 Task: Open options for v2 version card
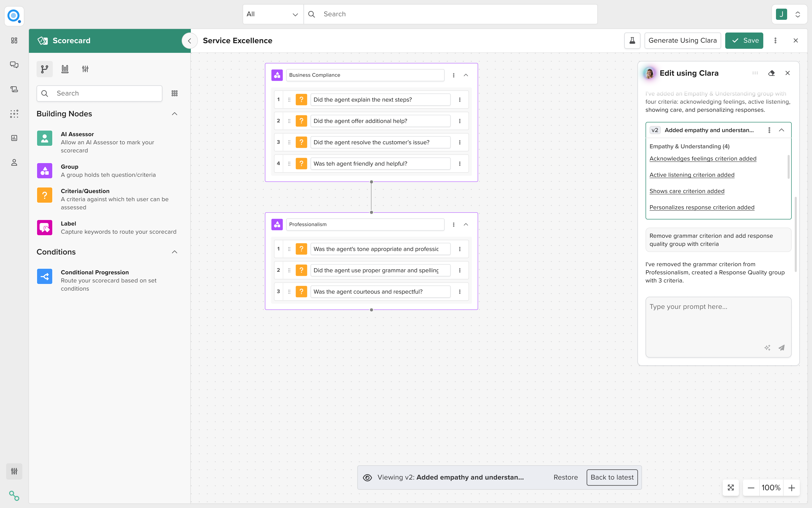[x=769, y=130]
